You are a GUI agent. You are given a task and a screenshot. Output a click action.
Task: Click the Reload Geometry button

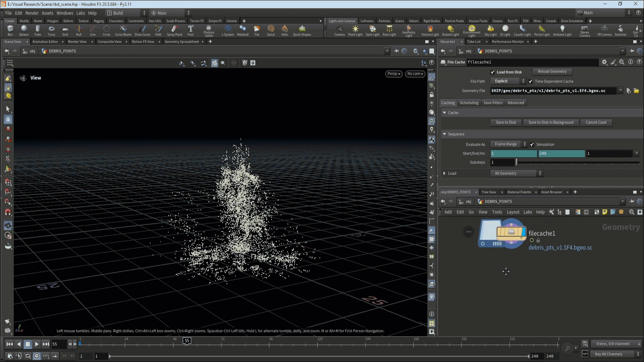pos(552,71)
